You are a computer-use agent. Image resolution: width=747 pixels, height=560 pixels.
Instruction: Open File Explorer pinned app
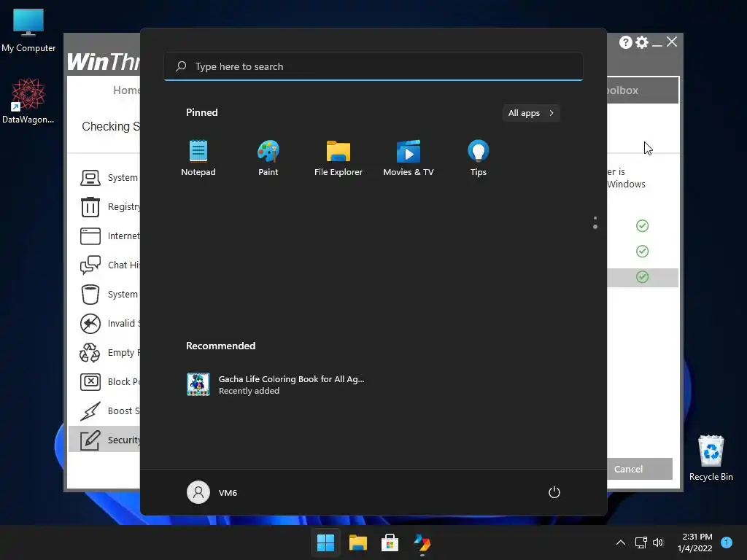click(338, 158)
